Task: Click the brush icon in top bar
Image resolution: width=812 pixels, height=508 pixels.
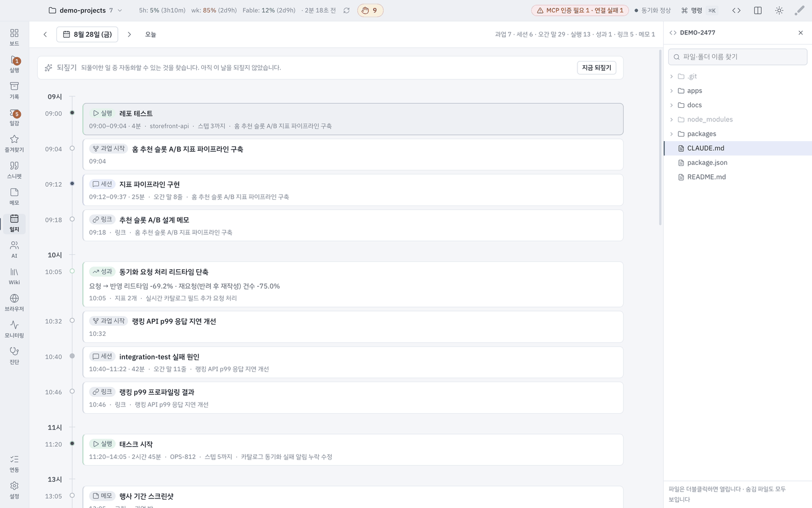Action: point(800,10)
